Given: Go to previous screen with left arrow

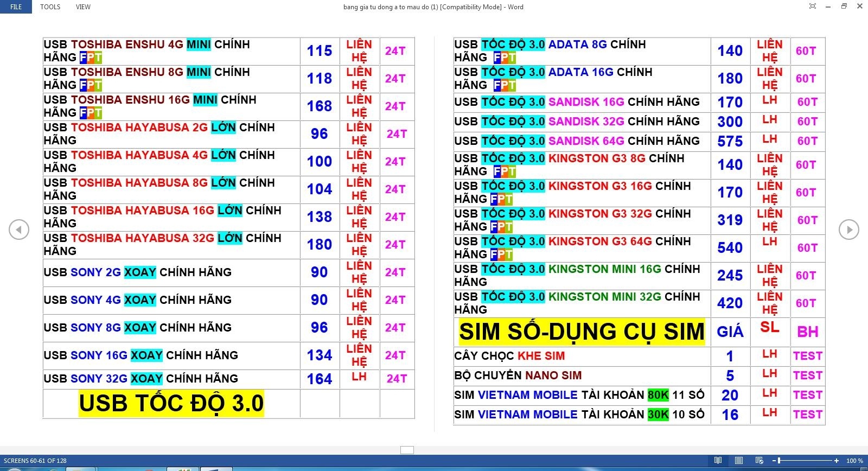Looking at the screenshot, I should tap(19, 230).
